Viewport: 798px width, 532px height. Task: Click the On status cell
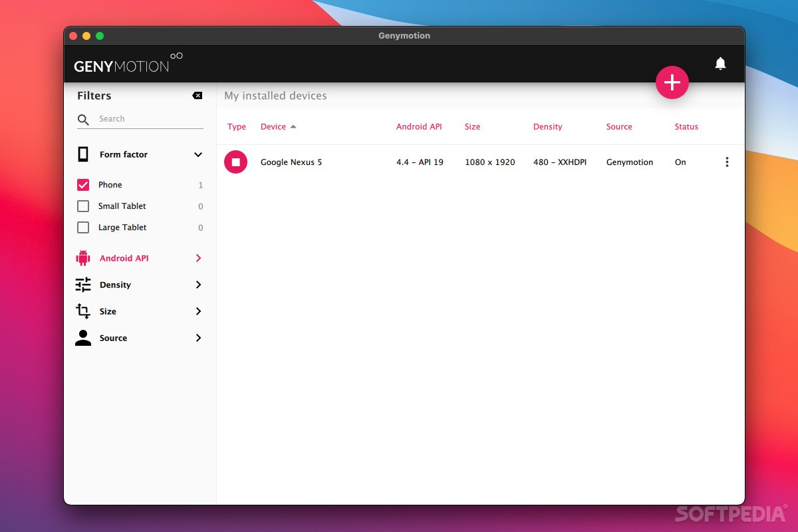(x=680, y=162)
